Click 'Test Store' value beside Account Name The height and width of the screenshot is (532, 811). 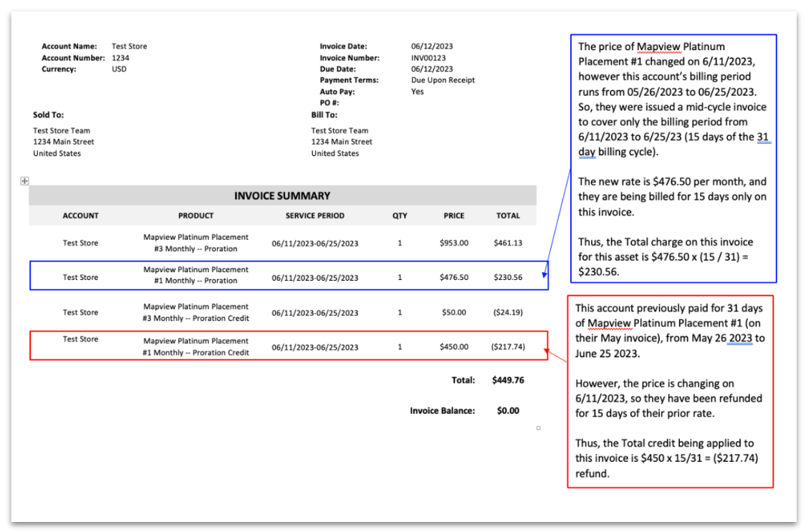tap(129, 47)
